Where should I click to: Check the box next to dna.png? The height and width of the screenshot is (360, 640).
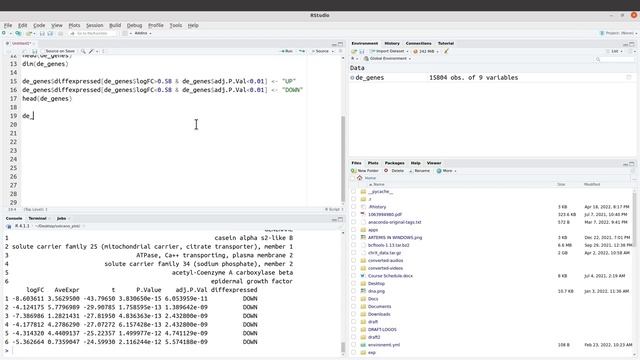(x=353, y=291)
